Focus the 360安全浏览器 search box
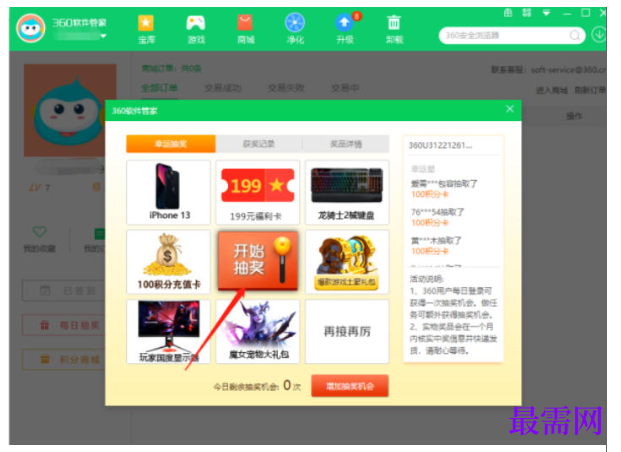This screenshot has height=452, width=621. [x=512, y=36]
